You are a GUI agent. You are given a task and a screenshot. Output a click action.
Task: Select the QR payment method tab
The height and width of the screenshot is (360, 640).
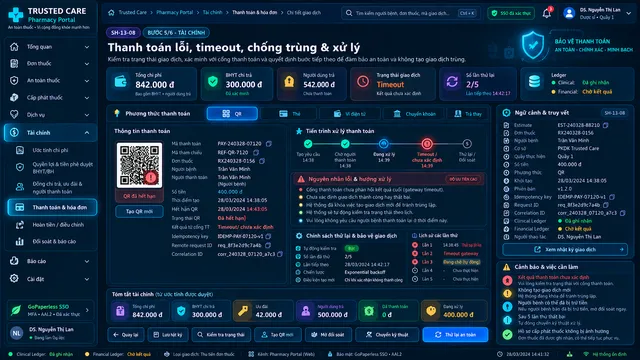(232, 113)
